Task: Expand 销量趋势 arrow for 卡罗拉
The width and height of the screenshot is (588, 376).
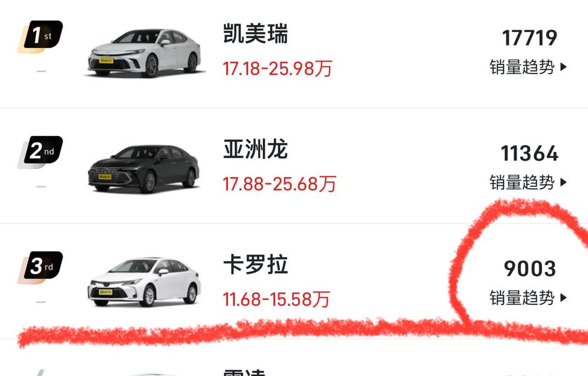Action: pos(564,298)
